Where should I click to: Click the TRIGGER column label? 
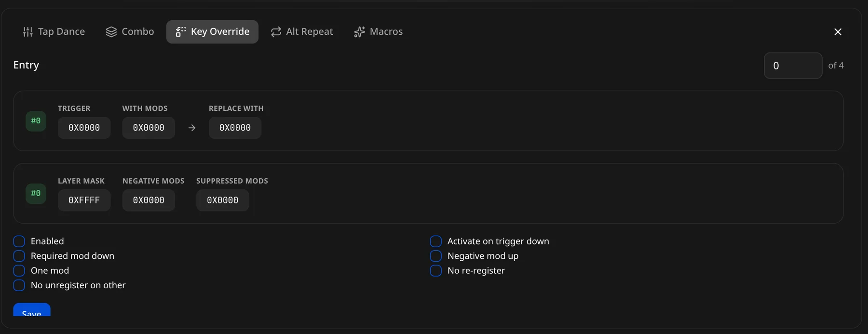(x=74, y=108)
